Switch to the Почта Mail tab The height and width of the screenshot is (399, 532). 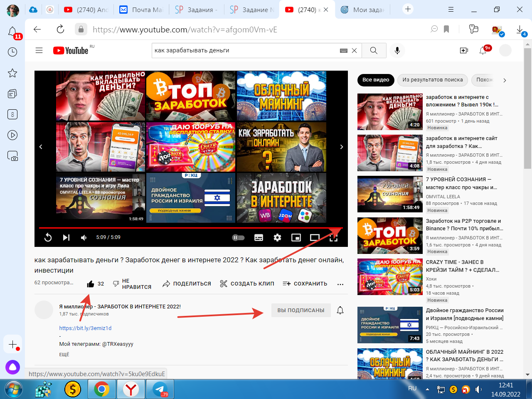141,10
